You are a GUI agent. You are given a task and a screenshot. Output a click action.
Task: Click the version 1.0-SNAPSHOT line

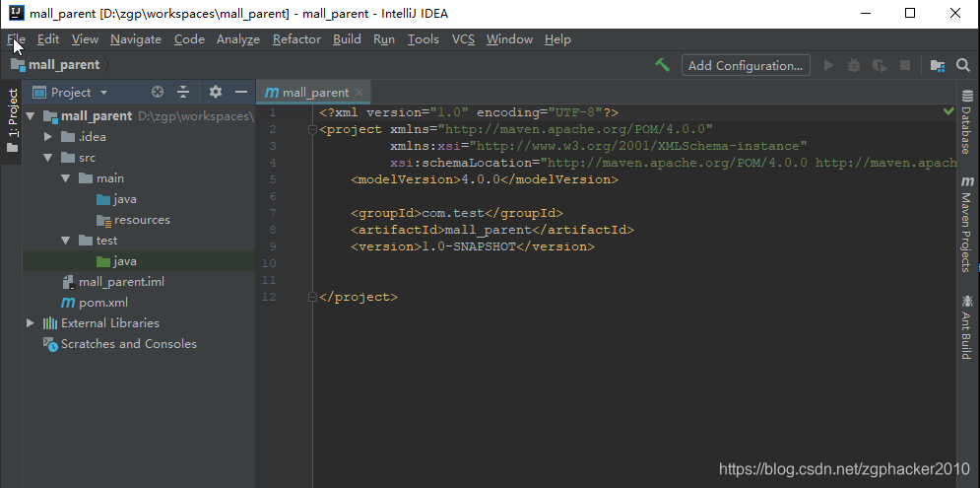point(473,246)
